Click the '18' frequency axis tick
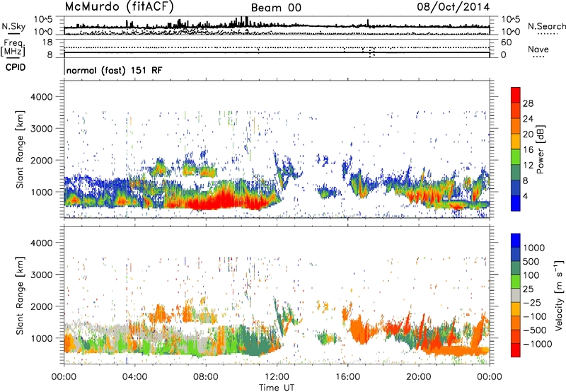Screen dimensions: 566x392 click(47, 42)
